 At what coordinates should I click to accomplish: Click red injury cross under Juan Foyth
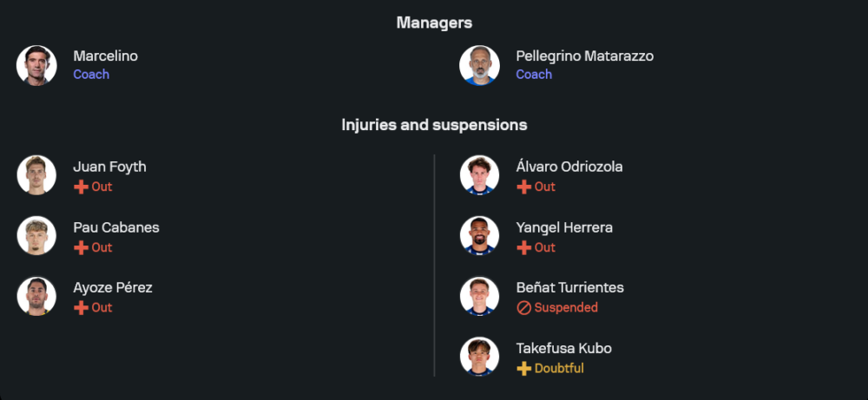(81, 187)
